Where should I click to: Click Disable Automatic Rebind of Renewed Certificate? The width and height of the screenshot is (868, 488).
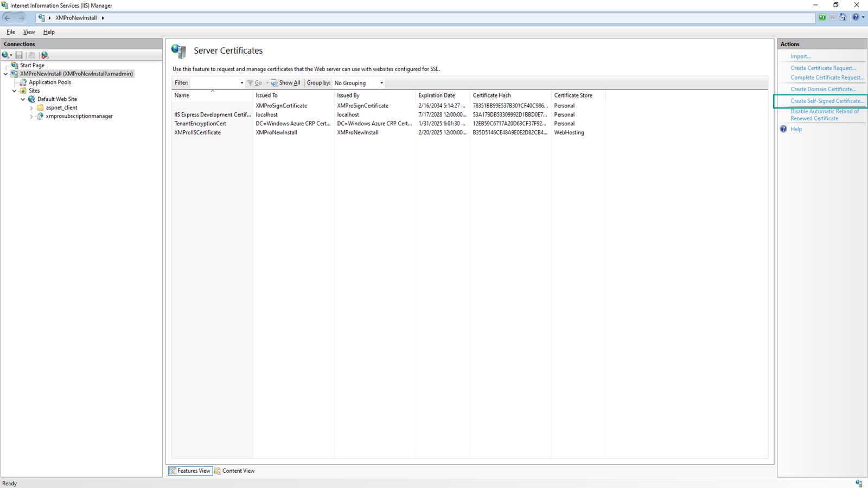[x=825, y=115]
